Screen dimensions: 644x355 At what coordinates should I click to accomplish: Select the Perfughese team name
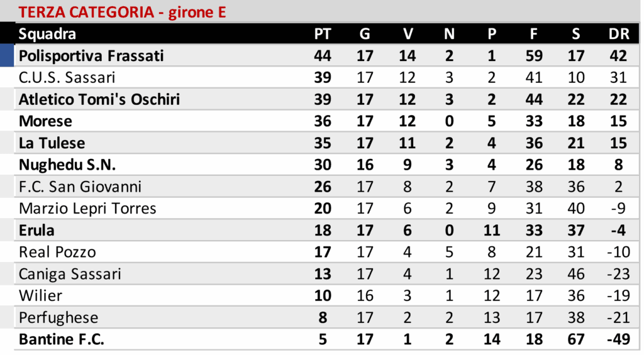coord(58,317)
